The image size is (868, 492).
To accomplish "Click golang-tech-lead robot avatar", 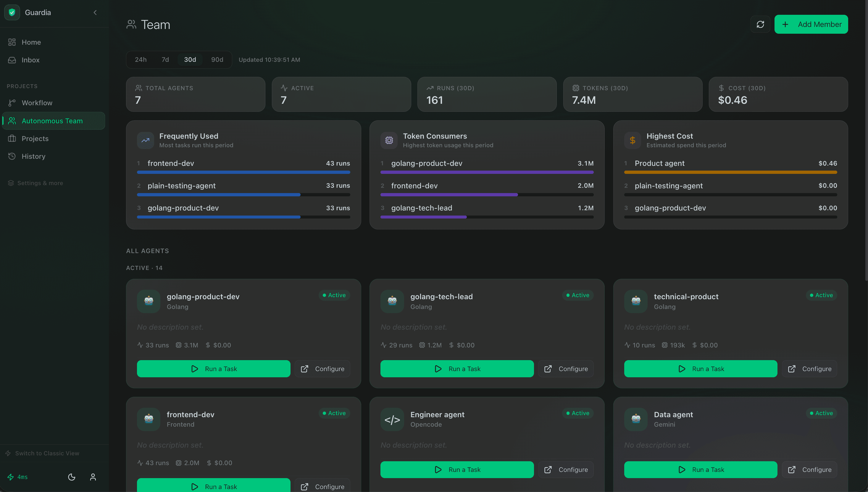I will (392, 301).
